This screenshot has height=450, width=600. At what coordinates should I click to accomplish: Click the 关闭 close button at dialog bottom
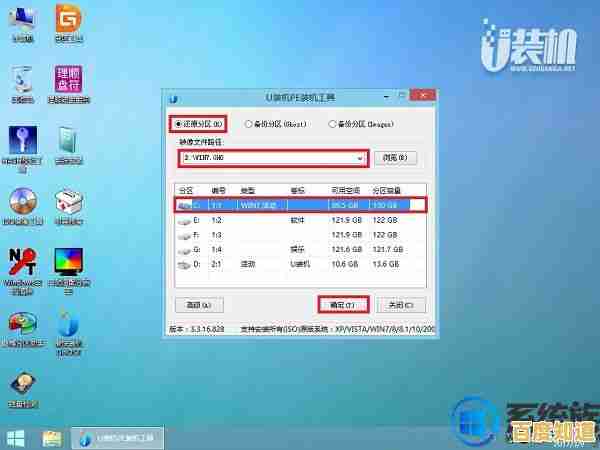(401, 305)
